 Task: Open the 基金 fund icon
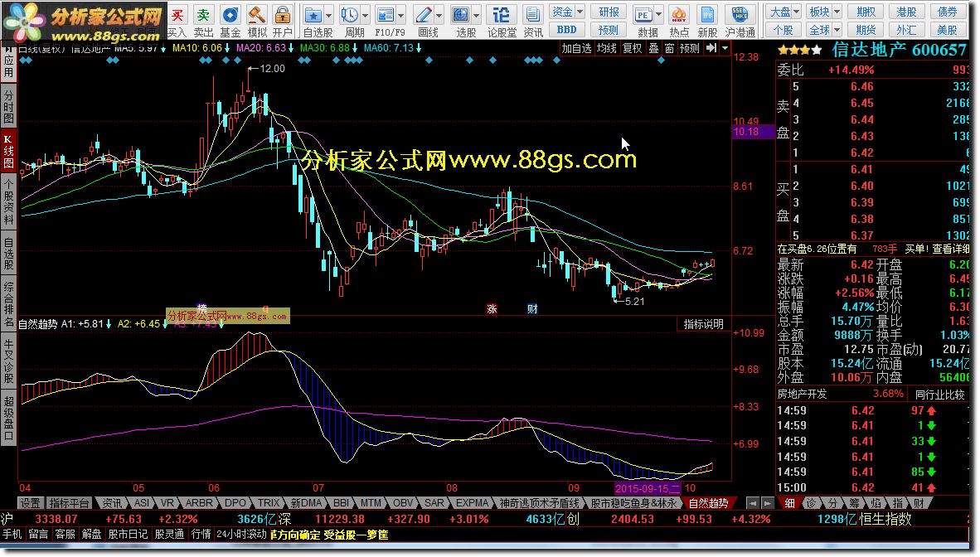[x=230, y=15]
